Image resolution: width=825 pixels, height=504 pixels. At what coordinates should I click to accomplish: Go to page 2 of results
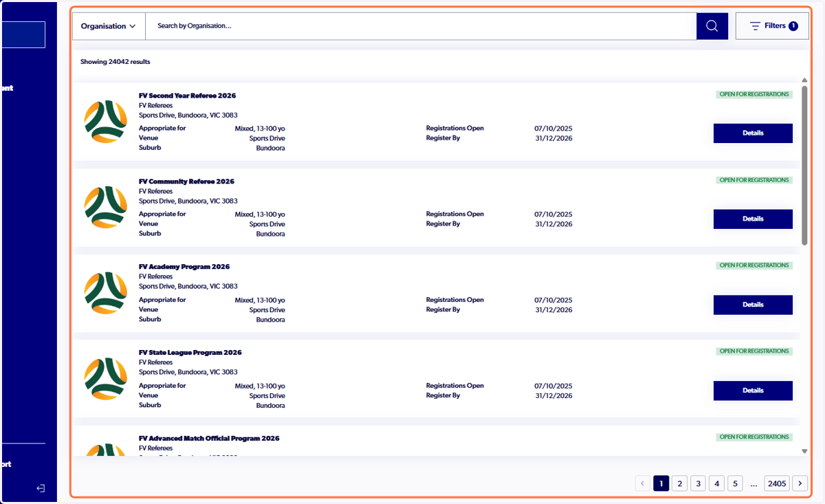(x=679, y=483)
